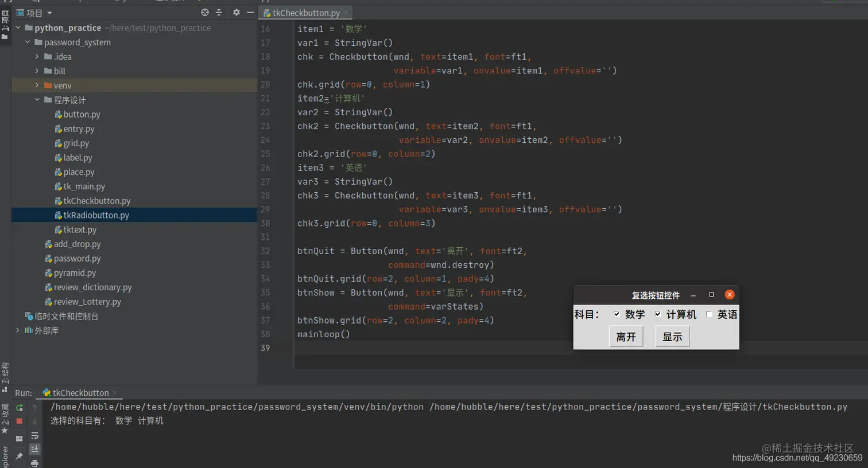Screen dimensions: 868x468
Task: Click the command=varStates code line
Action: (x=435, y=306)
